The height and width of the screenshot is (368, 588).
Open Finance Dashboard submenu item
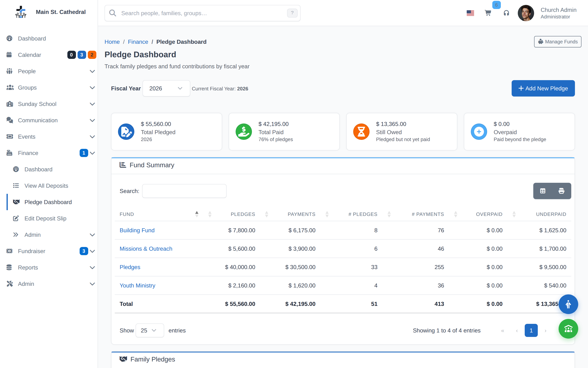[38, 169]
